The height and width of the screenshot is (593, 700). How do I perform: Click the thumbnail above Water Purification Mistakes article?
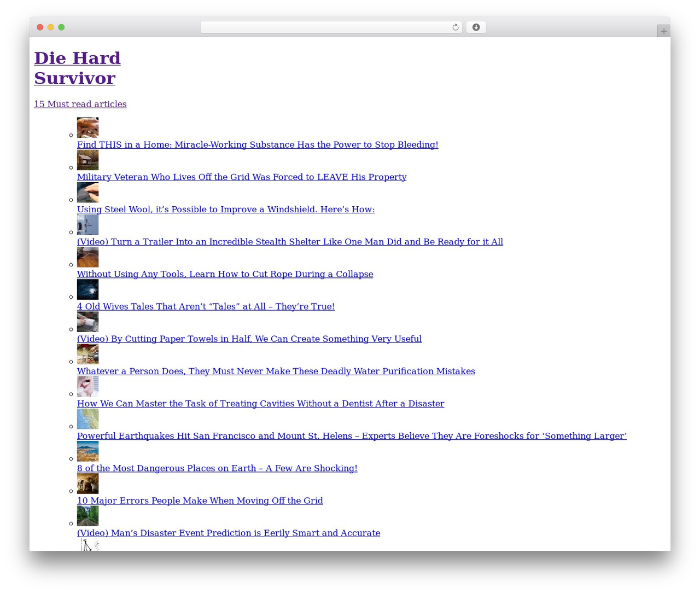[x=87, y=353]
